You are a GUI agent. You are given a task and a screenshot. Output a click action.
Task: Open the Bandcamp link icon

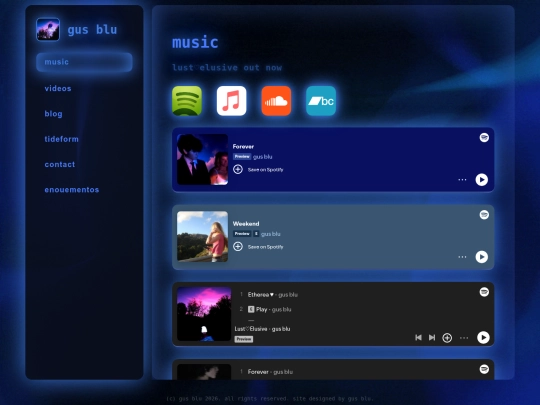coord(321,101)
